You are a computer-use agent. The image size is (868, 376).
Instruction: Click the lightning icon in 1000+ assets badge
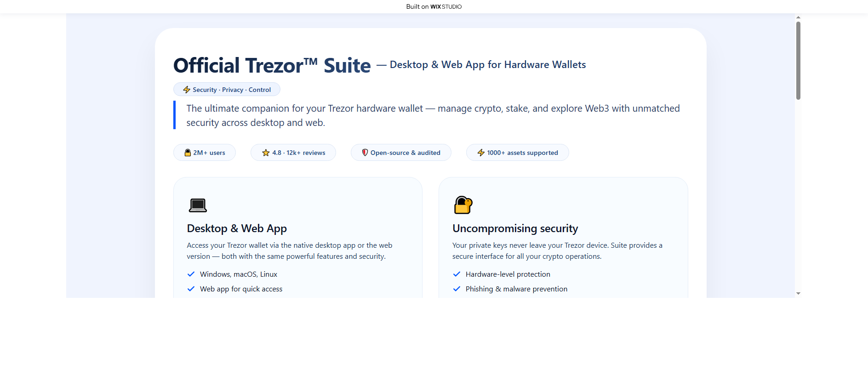(x=481, y=153)
